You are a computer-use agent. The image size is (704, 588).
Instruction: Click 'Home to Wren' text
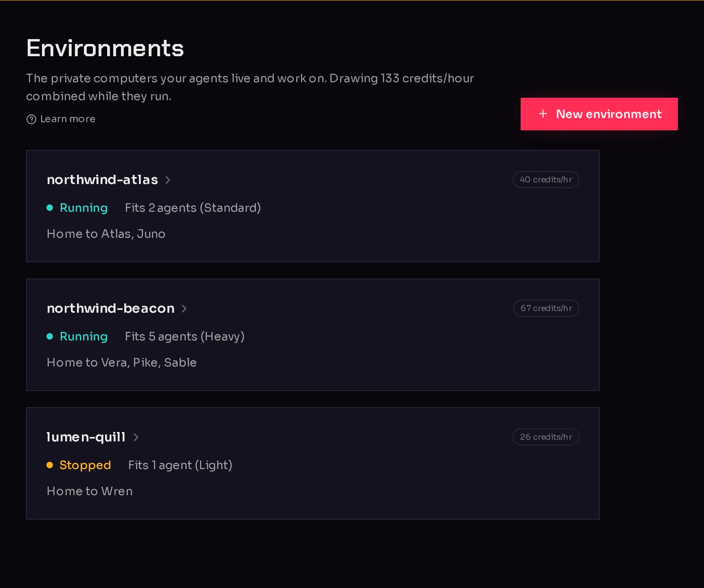click(90, 491)
